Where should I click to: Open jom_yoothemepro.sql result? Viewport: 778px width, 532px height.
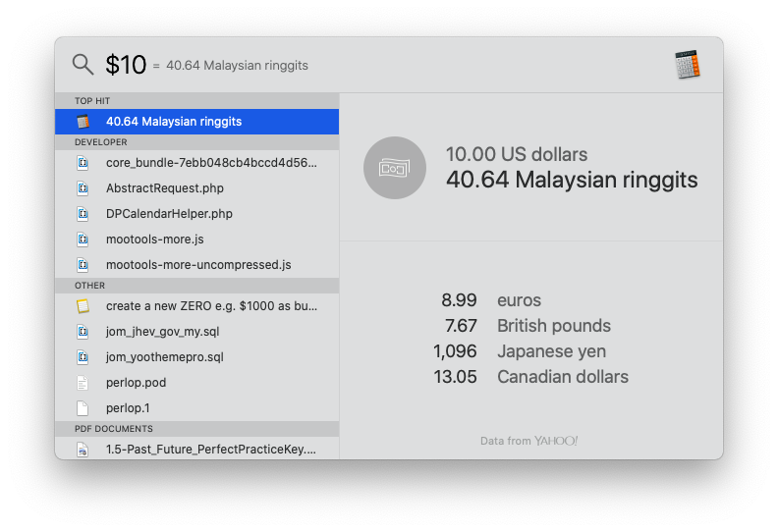point(197,357)
